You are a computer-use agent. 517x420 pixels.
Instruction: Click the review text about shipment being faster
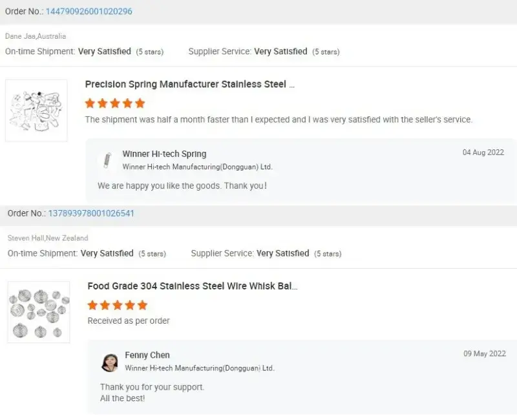click(x=279, y=120)
